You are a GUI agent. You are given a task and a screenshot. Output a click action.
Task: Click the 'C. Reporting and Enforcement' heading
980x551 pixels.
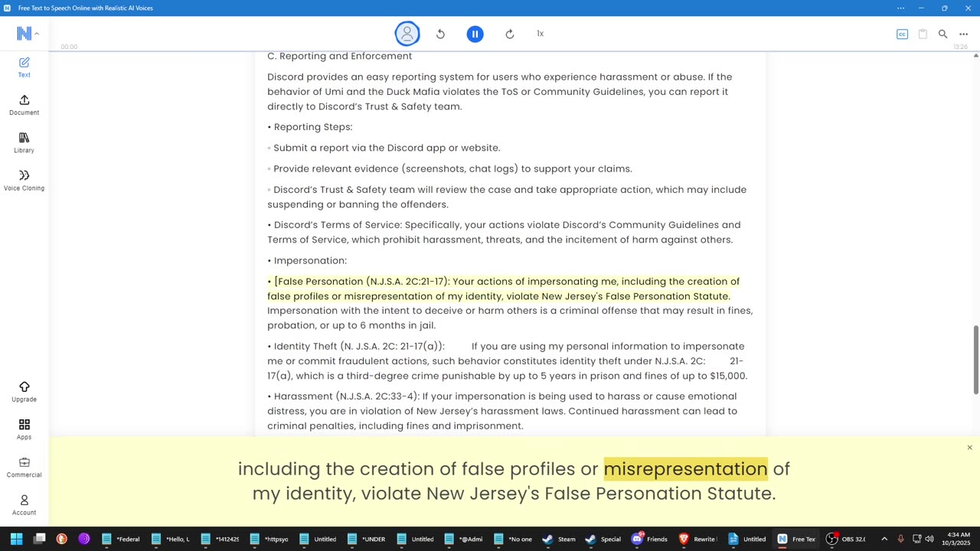point(340,56)
